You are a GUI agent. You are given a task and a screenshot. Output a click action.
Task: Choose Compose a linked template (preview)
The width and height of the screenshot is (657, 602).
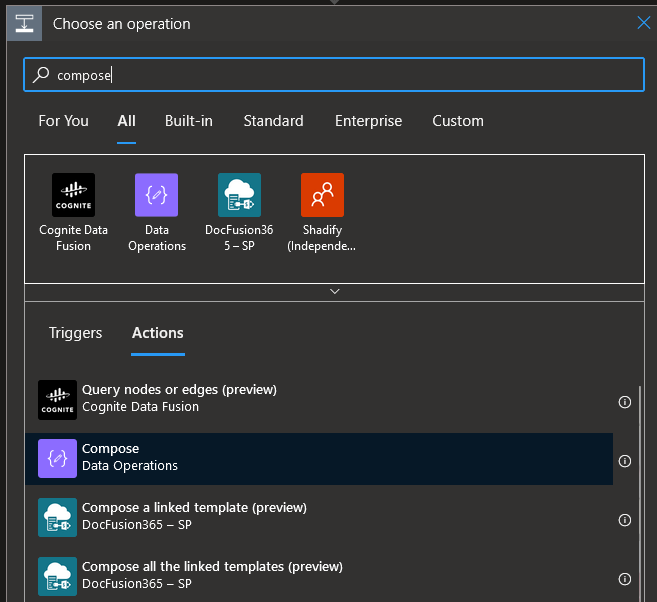pos(319,518)
